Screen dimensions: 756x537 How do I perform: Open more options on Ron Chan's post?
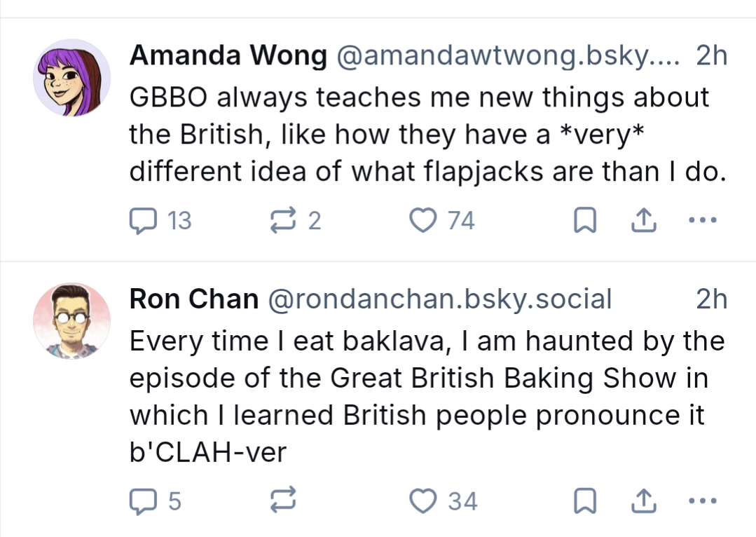703,501
